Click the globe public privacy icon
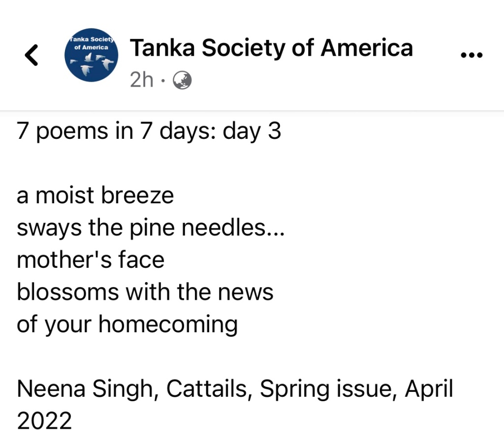The height and width of the screenshot is (446, 504). click(x=182, y=80)
